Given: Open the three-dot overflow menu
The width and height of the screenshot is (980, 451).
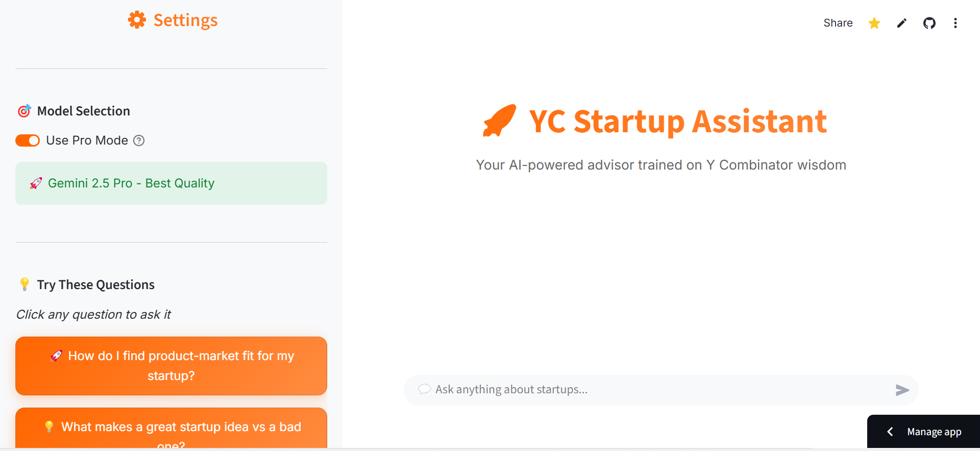Looking at the screenshot, I should (x=955, y=23).
